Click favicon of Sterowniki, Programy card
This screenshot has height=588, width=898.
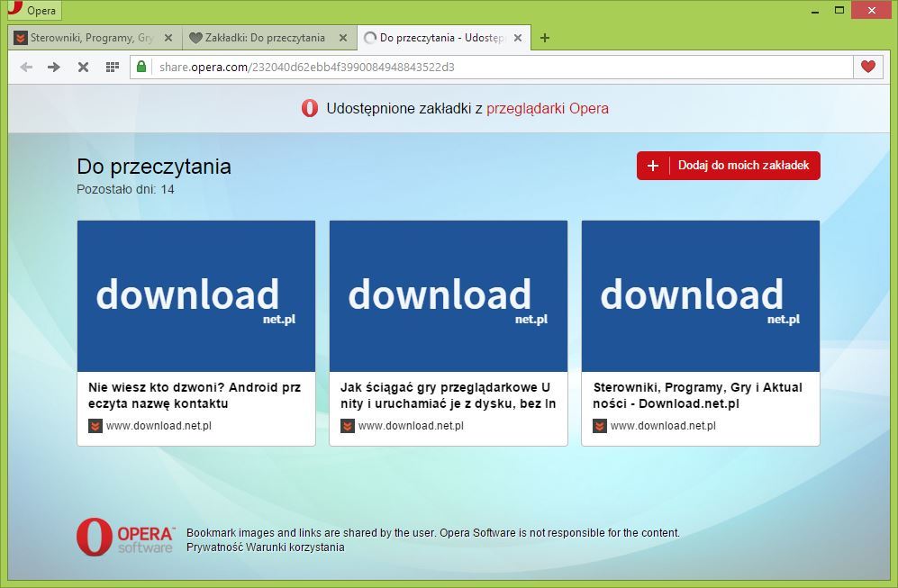point(600,426)
